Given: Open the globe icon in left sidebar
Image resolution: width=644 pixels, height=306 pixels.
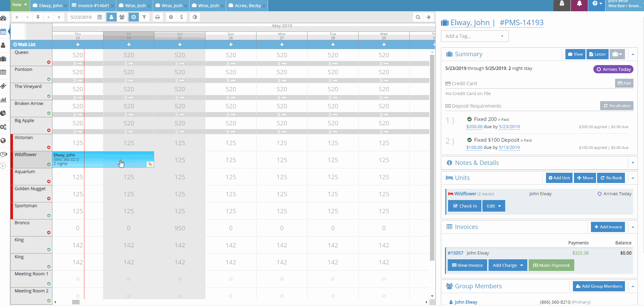Looking at the screenshot, I should point(3,140).
